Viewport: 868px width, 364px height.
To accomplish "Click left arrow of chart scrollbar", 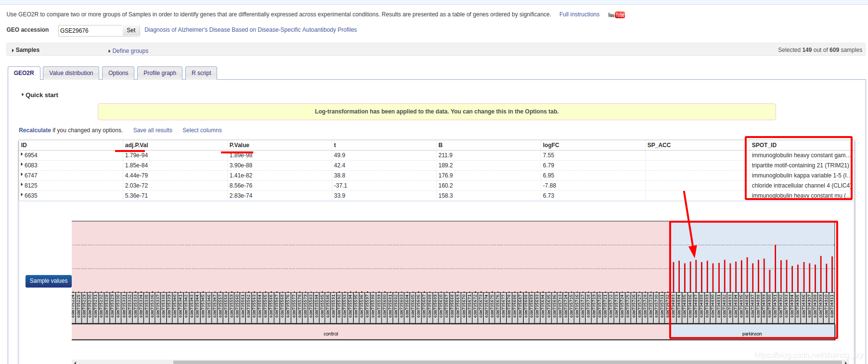I will 75,362.
